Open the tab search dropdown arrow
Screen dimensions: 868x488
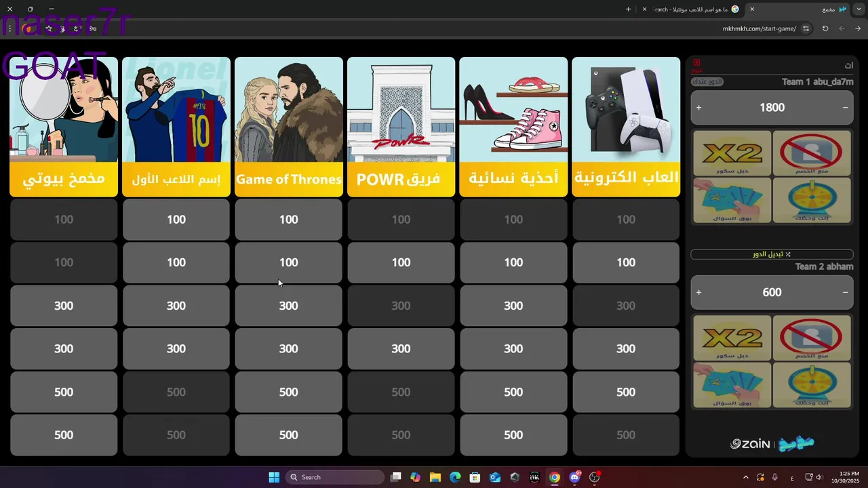tap(859, 9)
